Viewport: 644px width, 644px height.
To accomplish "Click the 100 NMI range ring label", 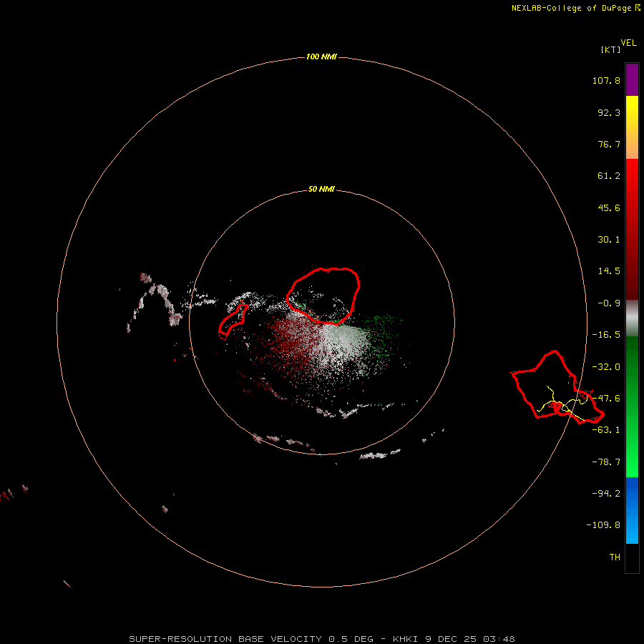I will [321, 57].
